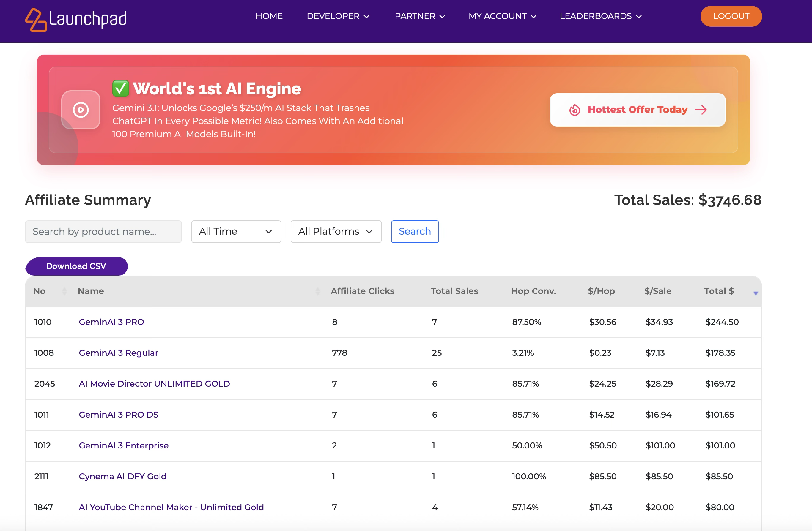
Task: Go to the HOME menu item
Action: click(269, 16)
